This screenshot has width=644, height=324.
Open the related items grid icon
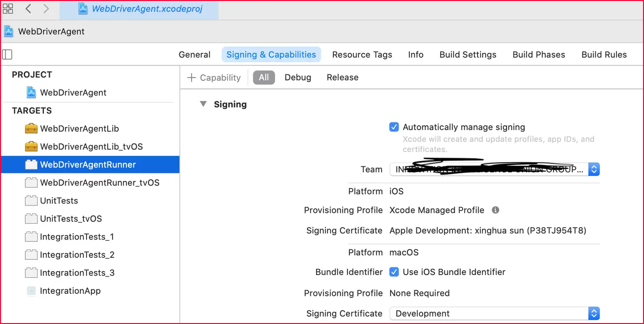pos(8,8)
